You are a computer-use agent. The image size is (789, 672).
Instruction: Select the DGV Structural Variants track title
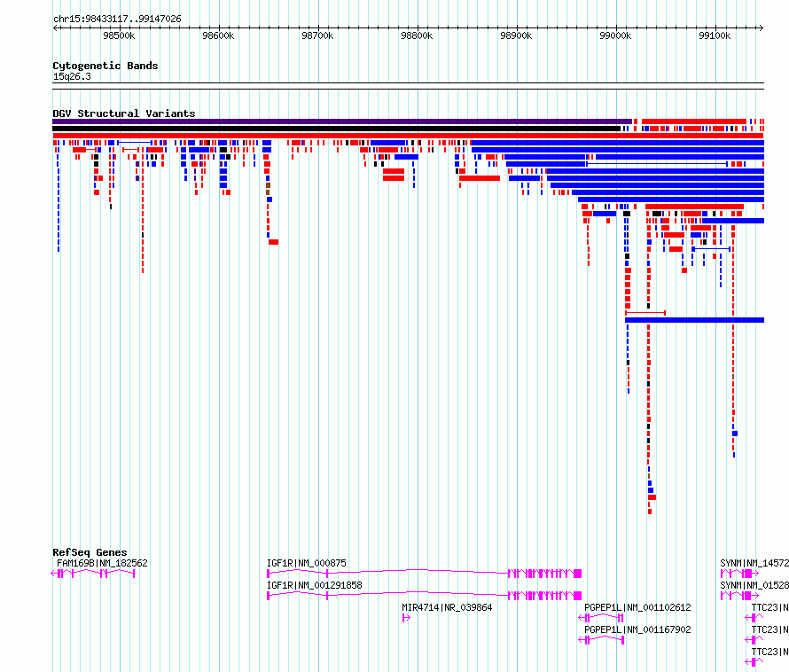coord(124,113)
